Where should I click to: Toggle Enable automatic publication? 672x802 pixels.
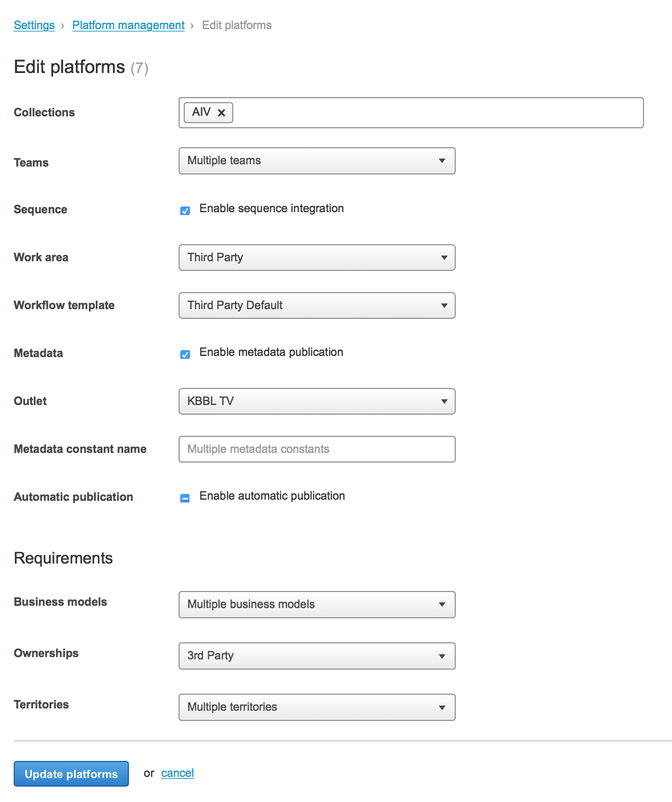tap(185, 498)
